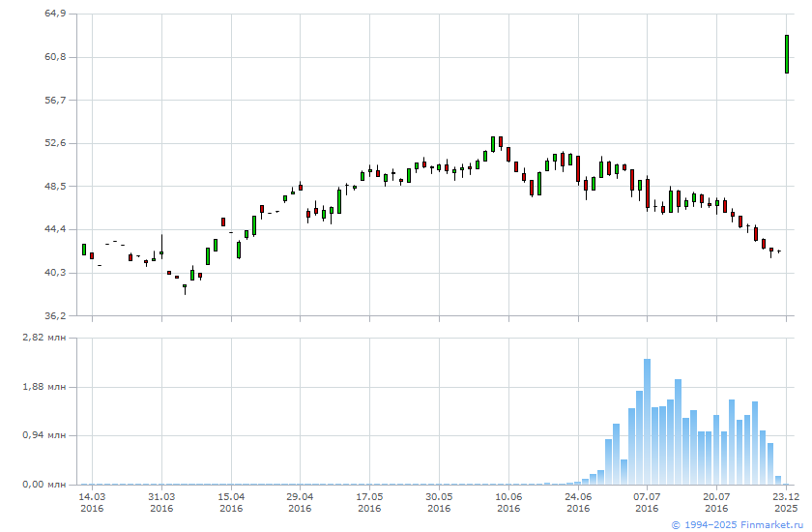Select the 0,94 млн volume axis label
The image size is (812, 532).
coord(46,435)
